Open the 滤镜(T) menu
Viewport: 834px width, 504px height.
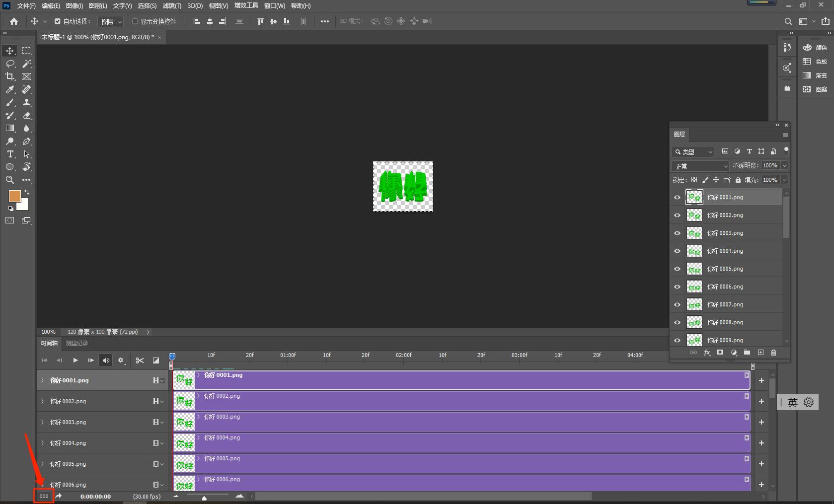tap(172, 6)
